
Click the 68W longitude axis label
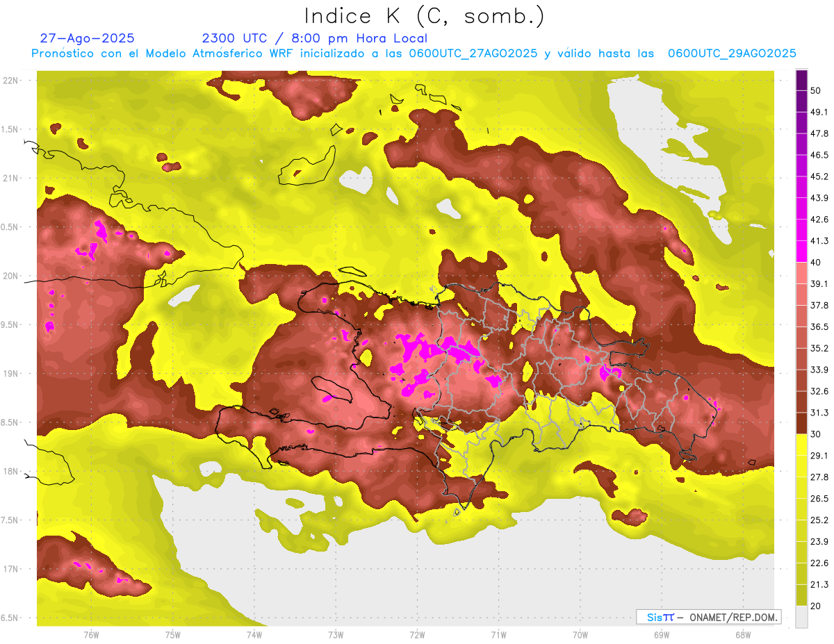pyautogui.click(x=742, y=635)
